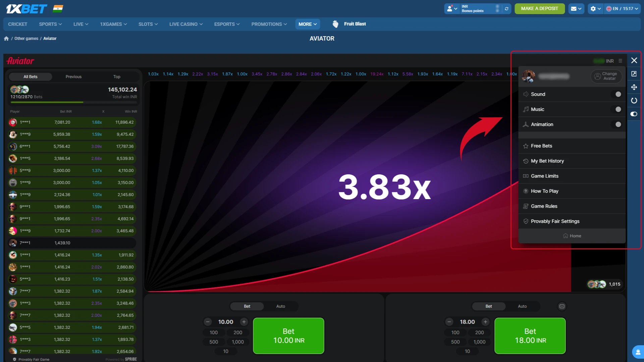The height and width of the screenshot is (362, 644).
Task: Click the hamburger menu icon beside INR
Action: pos(620,61)
